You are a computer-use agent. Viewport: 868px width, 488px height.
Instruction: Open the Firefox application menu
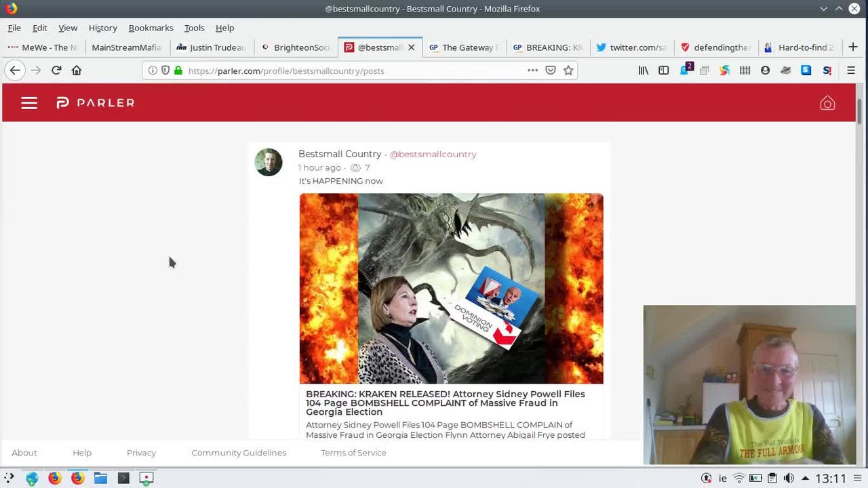tap(850, 70)
